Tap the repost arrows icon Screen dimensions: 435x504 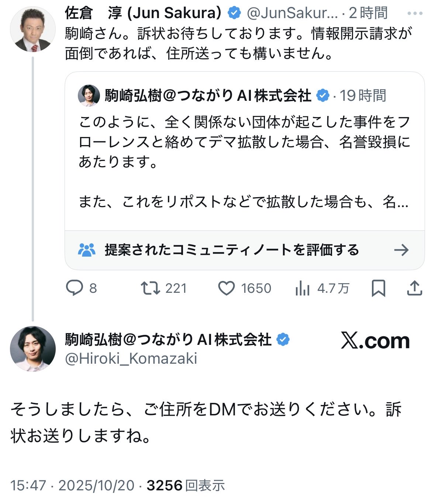[x=151, y=288]
